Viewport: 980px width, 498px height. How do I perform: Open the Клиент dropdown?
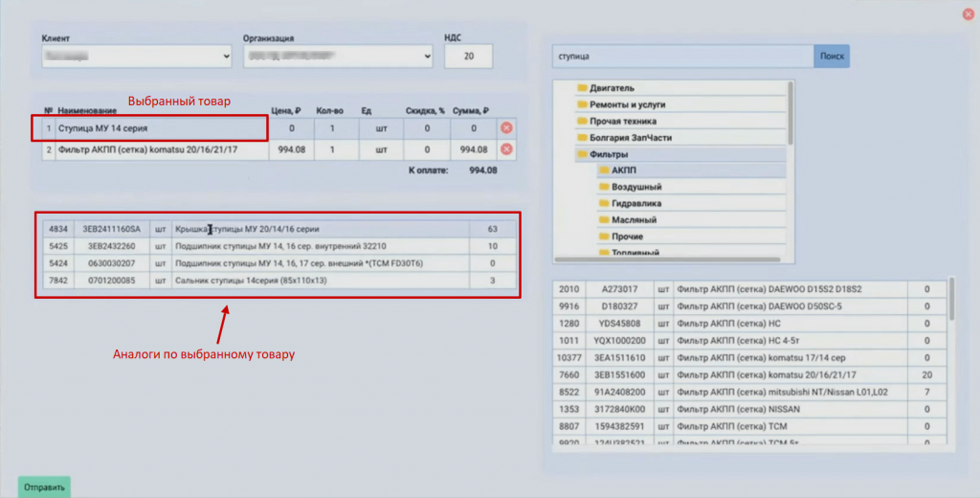click(137, 57)
